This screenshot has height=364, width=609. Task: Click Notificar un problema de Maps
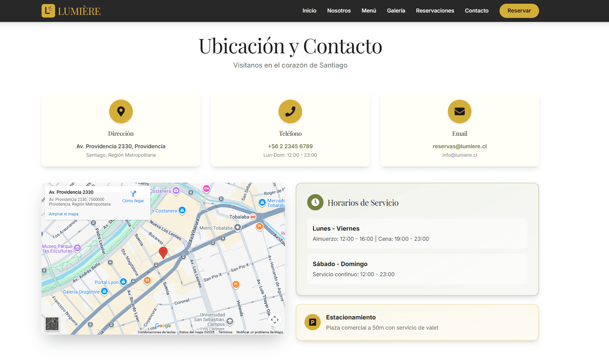260,332
